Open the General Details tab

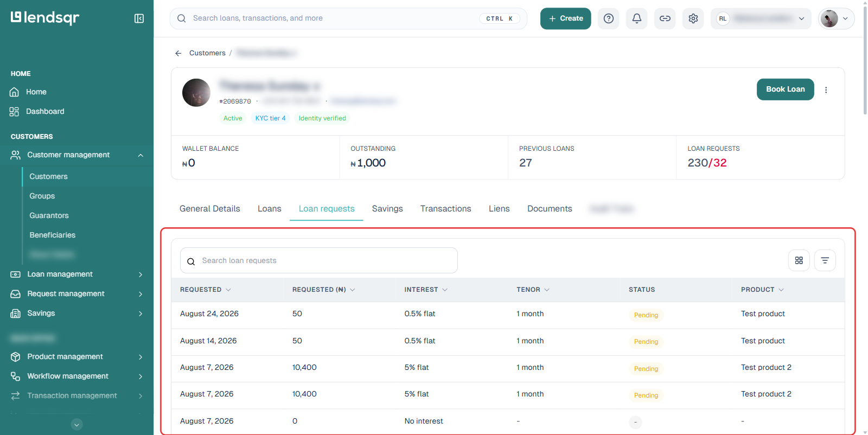(x=210, y=209)
